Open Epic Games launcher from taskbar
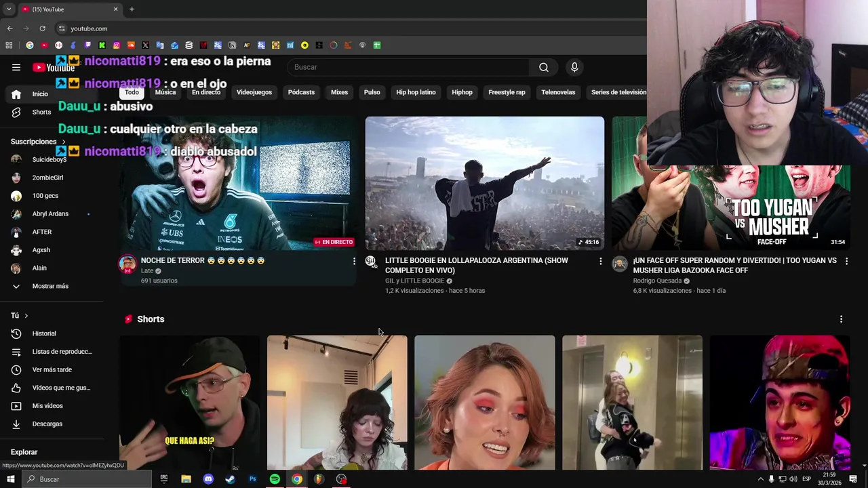 pyautogui.click(x=163, y=479)
